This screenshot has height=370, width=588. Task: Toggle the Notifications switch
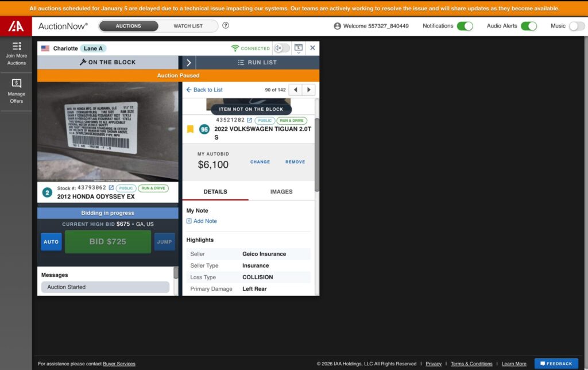click(x=465, y=26)
